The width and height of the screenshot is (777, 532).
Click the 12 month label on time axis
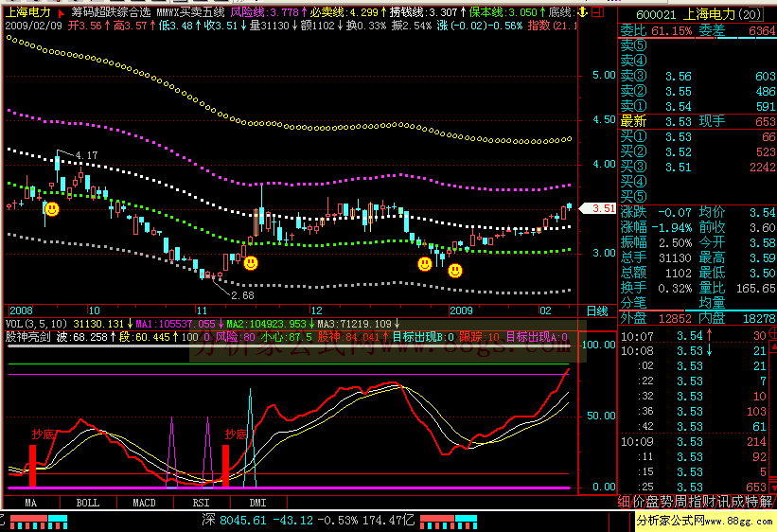316,310
